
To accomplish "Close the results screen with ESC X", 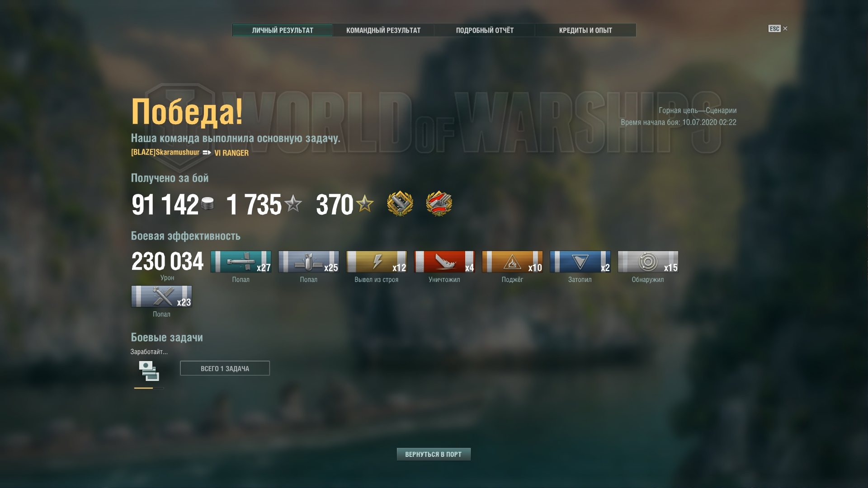I will (778, 28).
